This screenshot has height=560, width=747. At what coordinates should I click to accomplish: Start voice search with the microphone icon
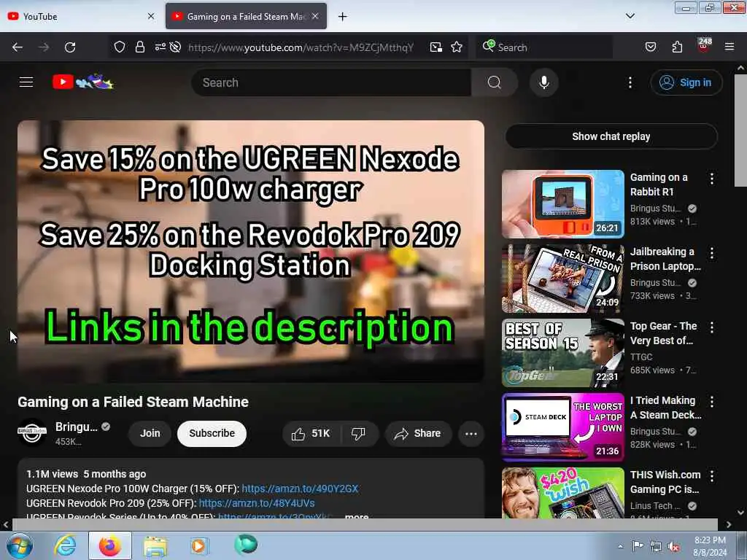(544, 82)
